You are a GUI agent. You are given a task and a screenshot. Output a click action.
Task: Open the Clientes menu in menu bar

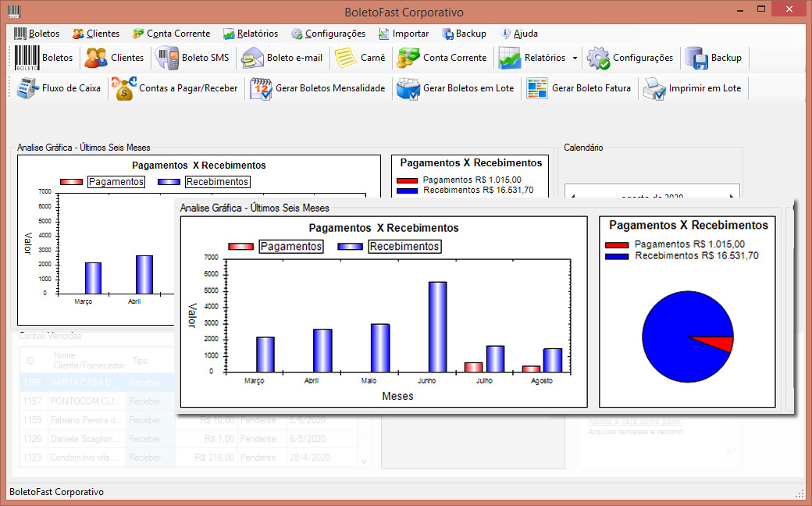[x=96, y=34]
